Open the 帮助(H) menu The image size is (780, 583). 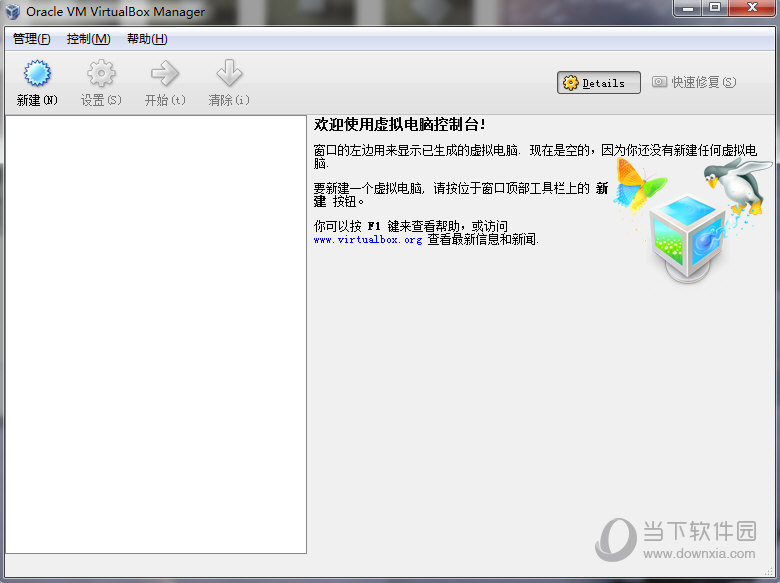point(147,39)
